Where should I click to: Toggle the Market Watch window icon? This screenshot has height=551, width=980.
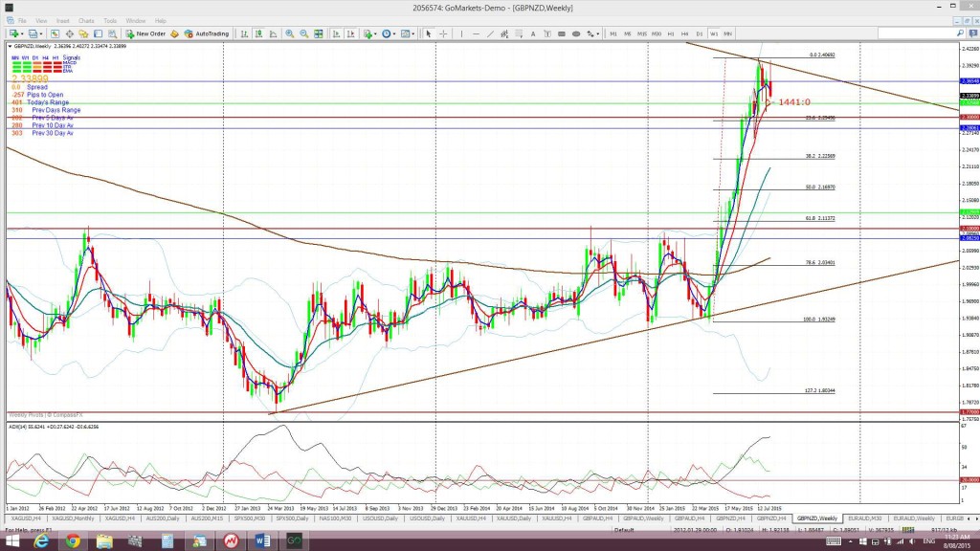pyautogui.click(x=55, y=33)
